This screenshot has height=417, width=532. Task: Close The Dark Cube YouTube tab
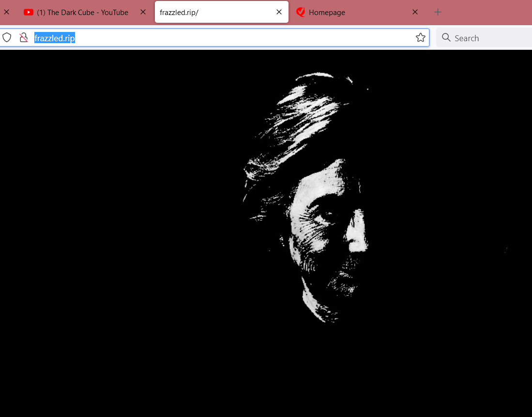143,12
